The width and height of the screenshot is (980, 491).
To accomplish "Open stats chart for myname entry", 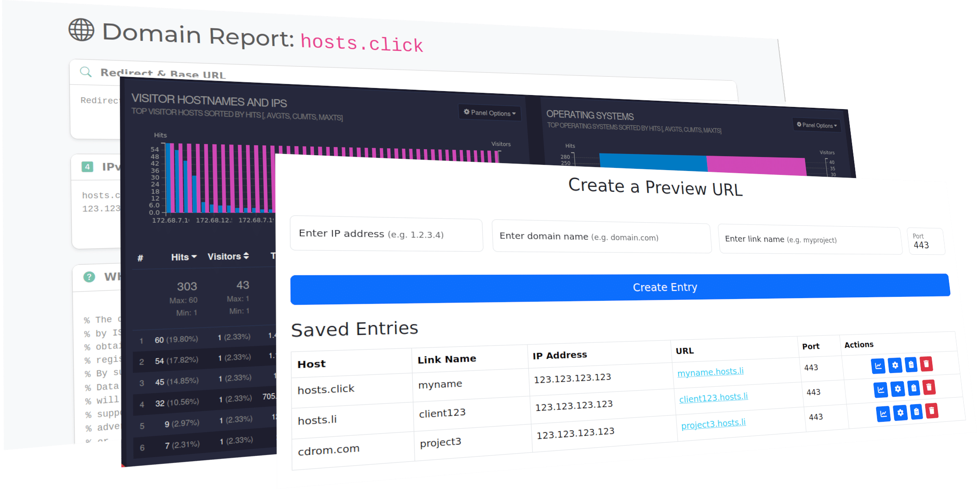I will coord(878,366).
